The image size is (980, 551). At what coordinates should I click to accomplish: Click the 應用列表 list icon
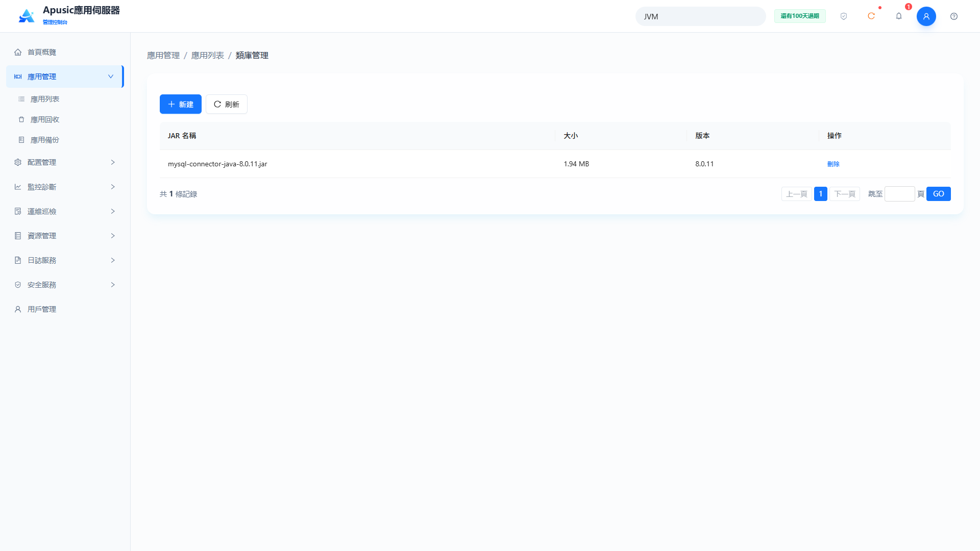21,99
